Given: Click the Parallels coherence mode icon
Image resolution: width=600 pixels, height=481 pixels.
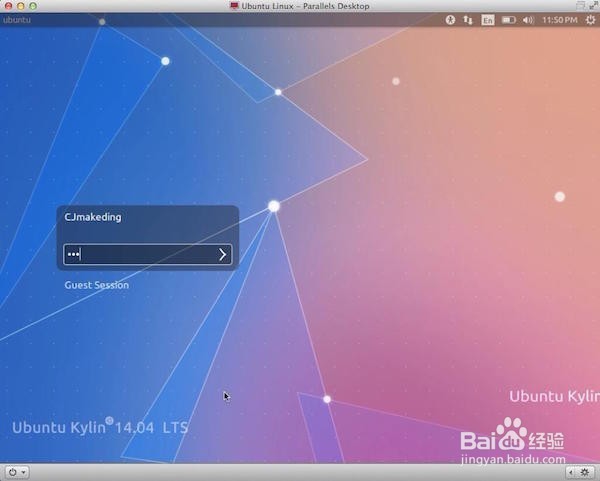Looking at the screenshot, I should click(x=580, y=6).
